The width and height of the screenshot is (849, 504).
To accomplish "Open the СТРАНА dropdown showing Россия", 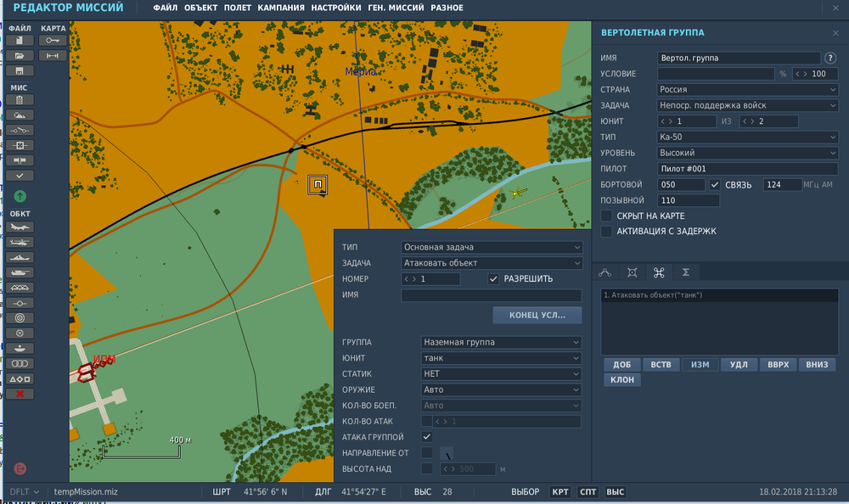I will (748, 89).
